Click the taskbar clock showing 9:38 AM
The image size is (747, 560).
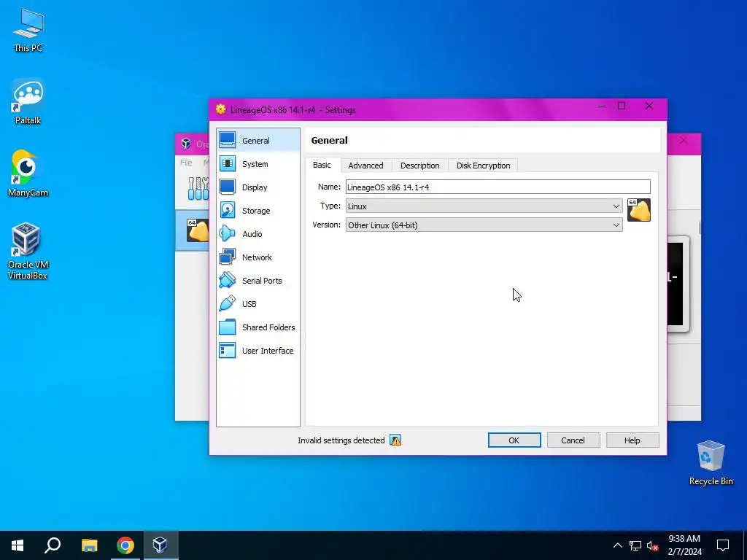tap(684, 545)
